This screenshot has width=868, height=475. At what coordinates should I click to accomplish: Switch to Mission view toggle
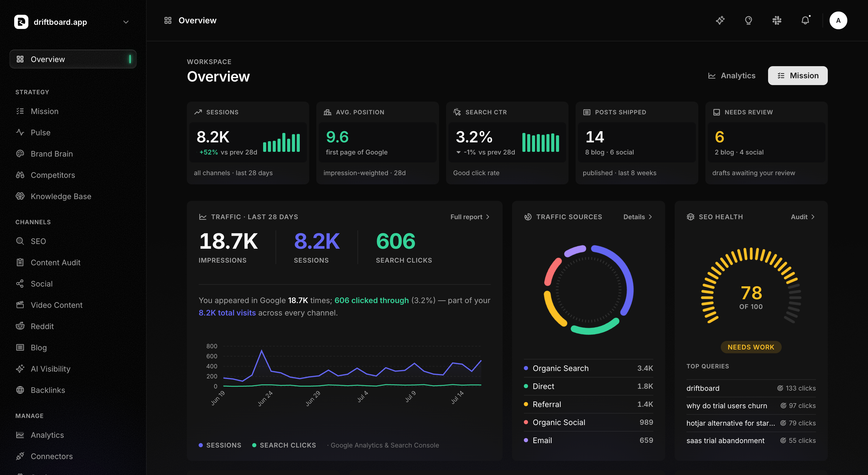[798, 76]
